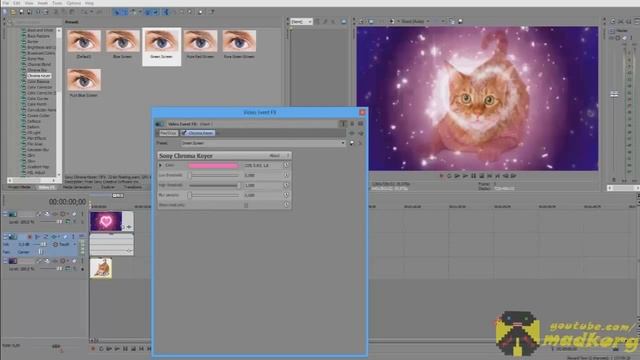Animate Blur amount with its stopwatch icon
This screenshot has height=360, width=640.
pos(286,195)
